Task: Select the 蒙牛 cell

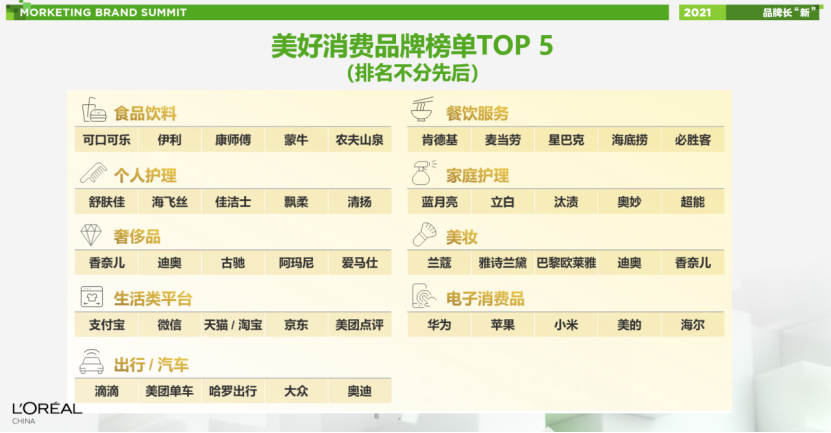Action: pyautogui.click(x=296, y=140)
